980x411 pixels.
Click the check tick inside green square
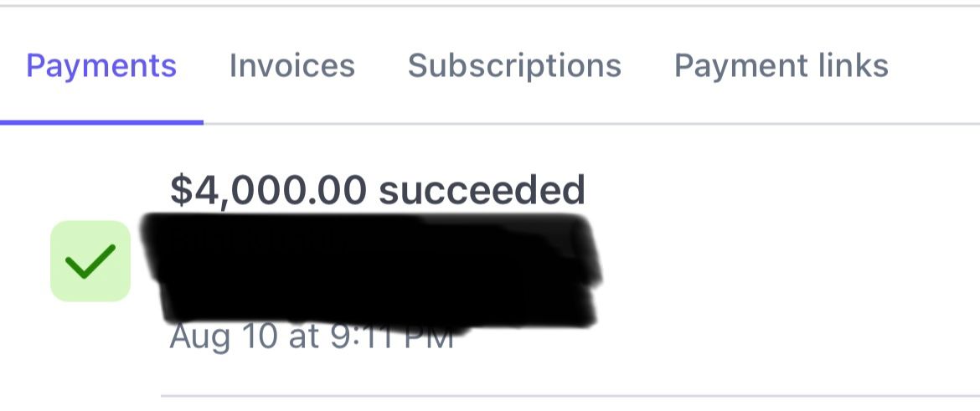[x=90, y=262]
